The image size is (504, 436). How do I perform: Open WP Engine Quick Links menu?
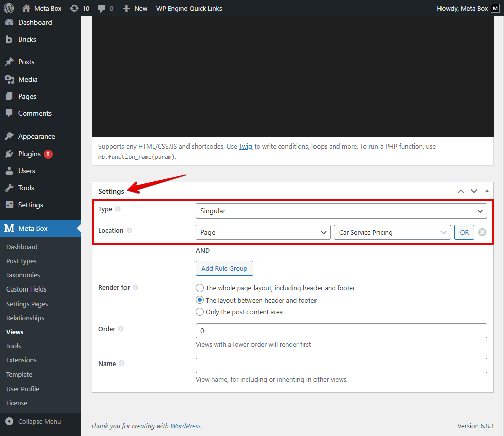(x=189, y=8)
